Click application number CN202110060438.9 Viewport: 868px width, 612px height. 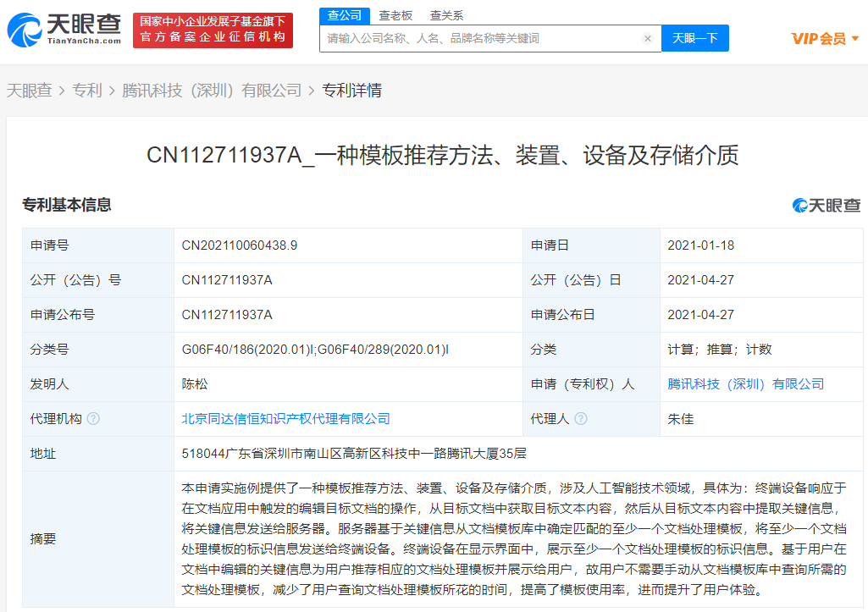(x=239, y=245)
